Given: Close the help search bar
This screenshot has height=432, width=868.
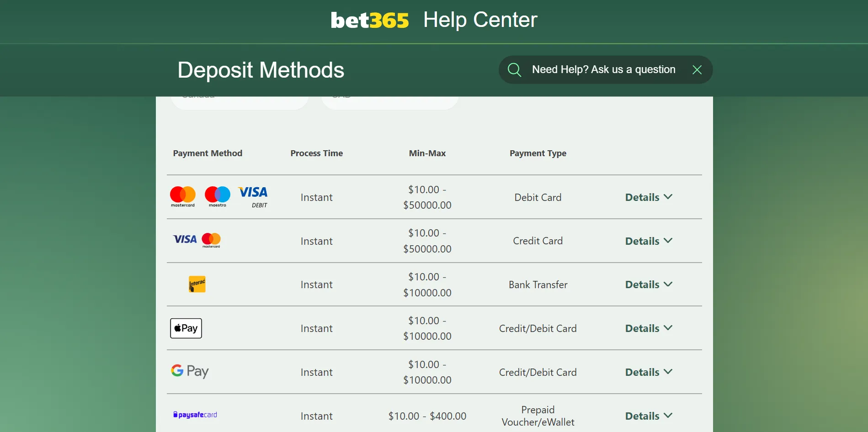Looking at the screenshot, I should pyautogui.click(x=697, y=70).
